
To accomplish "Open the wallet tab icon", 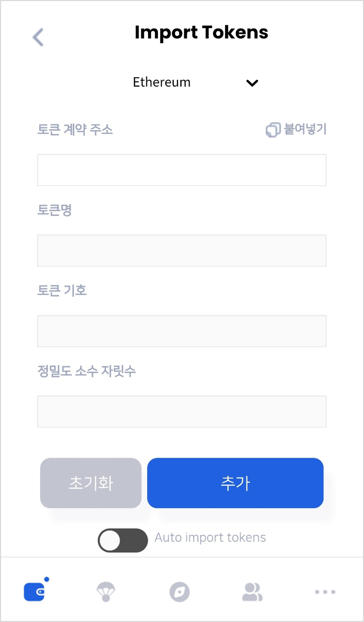I will (34, 592).
